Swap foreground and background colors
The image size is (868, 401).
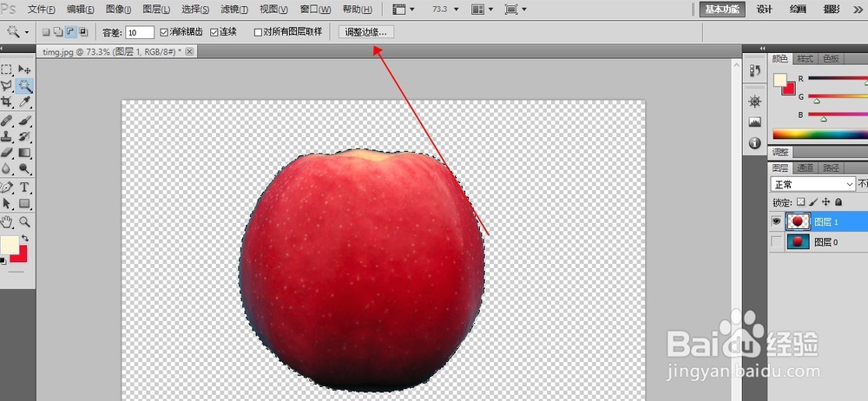(x=25, y=238)
